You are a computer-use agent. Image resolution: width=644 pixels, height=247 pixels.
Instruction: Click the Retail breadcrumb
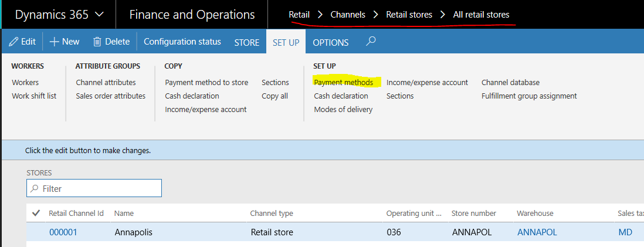click(x=299, y=15)
